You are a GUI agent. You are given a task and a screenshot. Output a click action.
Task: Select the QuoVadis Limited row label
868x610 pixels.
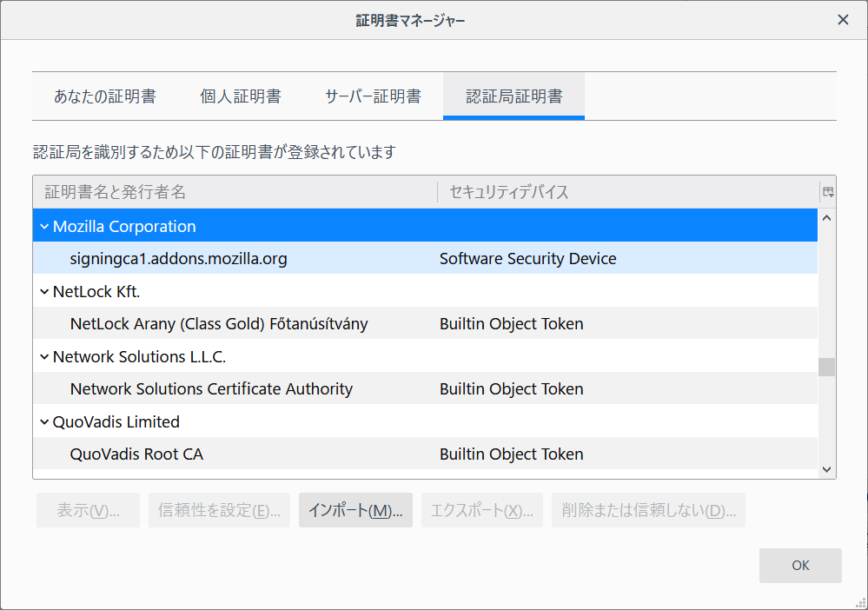[x=116, y=422]
